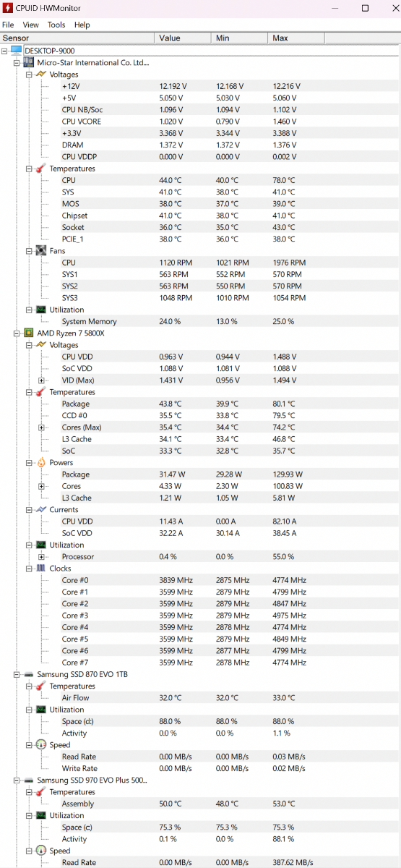This screenshot has height=868, width=401.
Task: Open the Tools menu
Action: pos(56,25)
